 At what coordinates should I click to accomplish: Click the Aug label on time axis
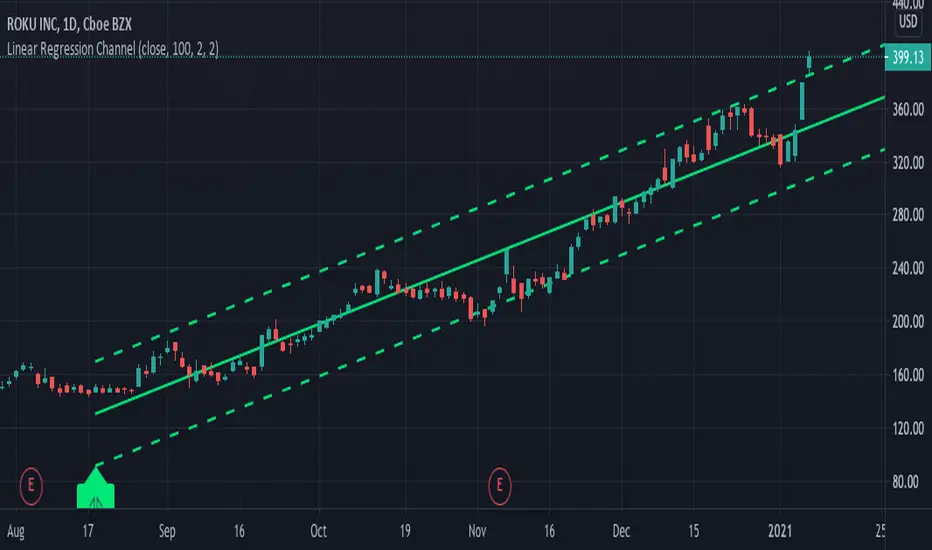pyautogui.click(x=16, y=531)
